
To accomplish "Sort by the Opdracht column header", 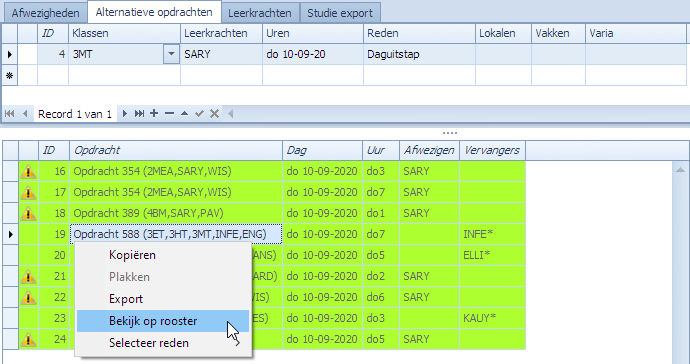I will 176,151.
